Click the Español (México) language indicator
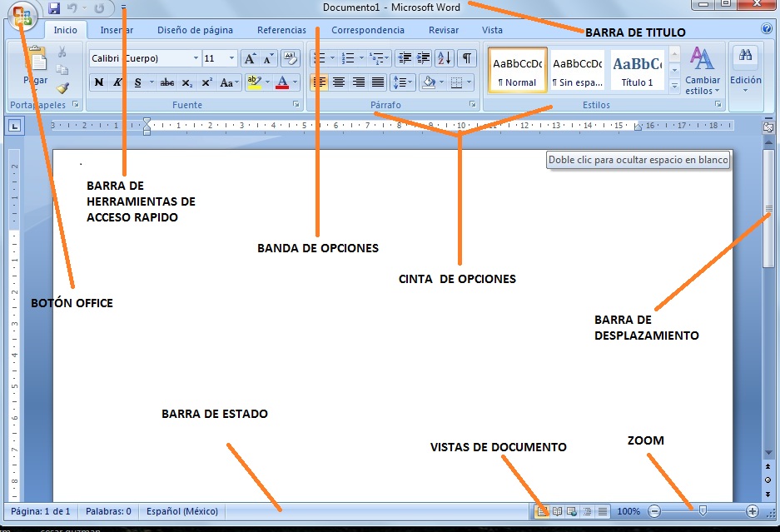Viewport: 780px width, 532px height. [x=182, y=511]
